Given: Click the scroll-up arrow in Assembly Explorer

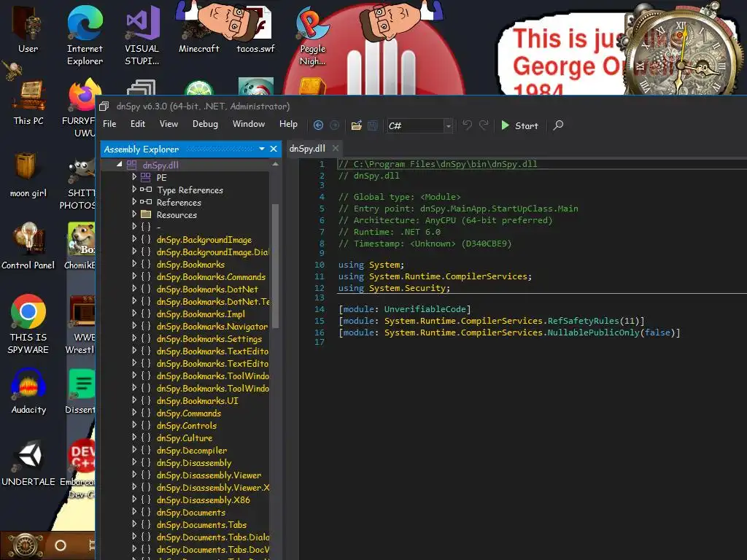Looking at the screenshot, I should coord(275,164).
